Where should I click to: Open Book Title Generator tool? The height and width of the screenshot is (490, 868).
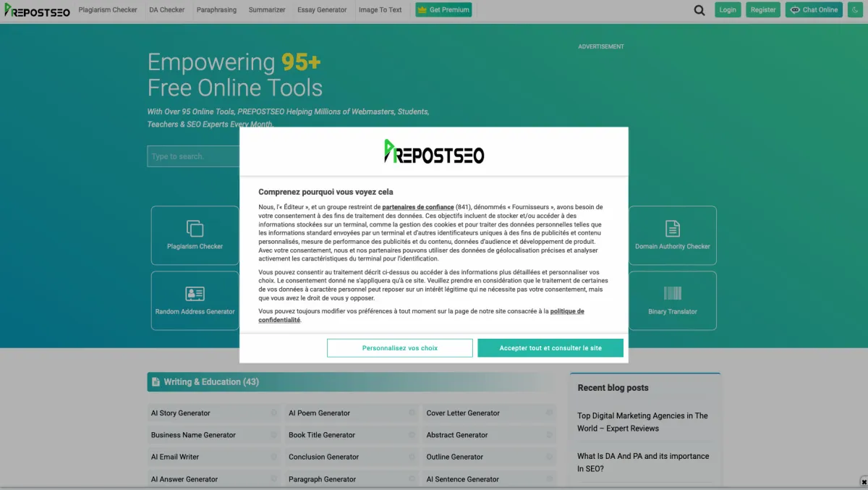(x=322, y=435)
